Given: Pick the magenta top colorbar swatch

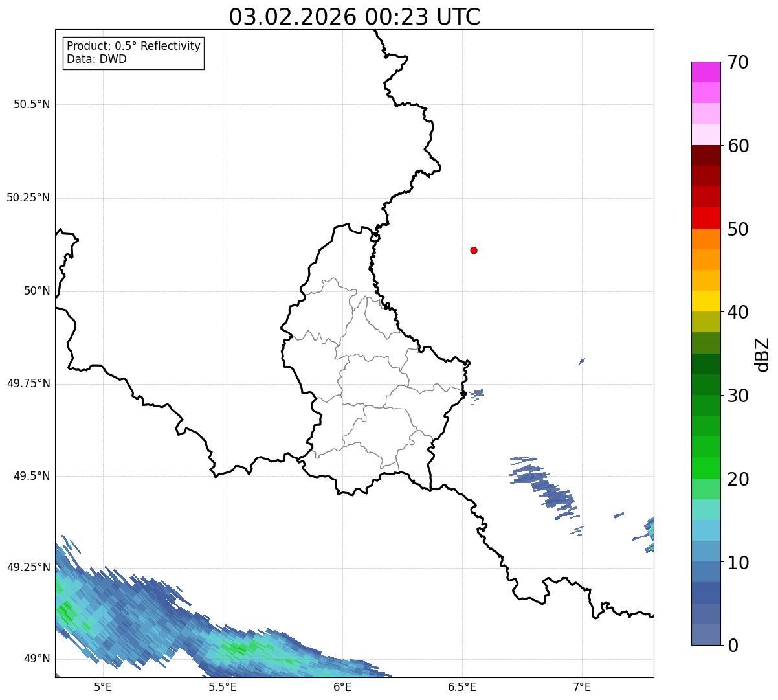Looking at the screenshot, I should (x=706, y=72).
